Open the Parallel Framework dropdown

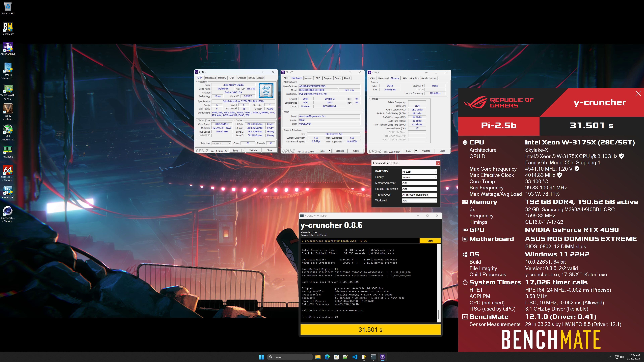(x=419, y=189)
